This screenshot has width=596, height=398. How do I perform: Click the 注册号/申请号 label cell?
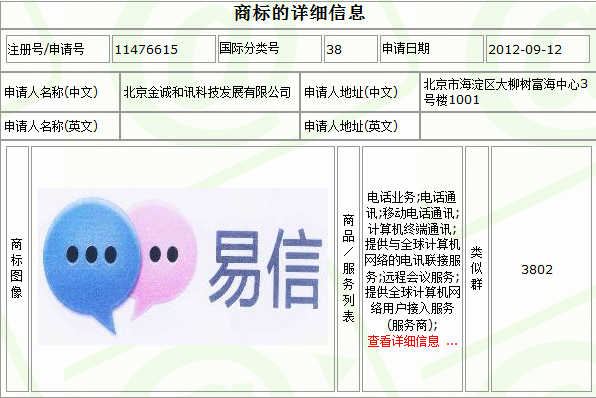pyautogui.click(x=58, y=49)
